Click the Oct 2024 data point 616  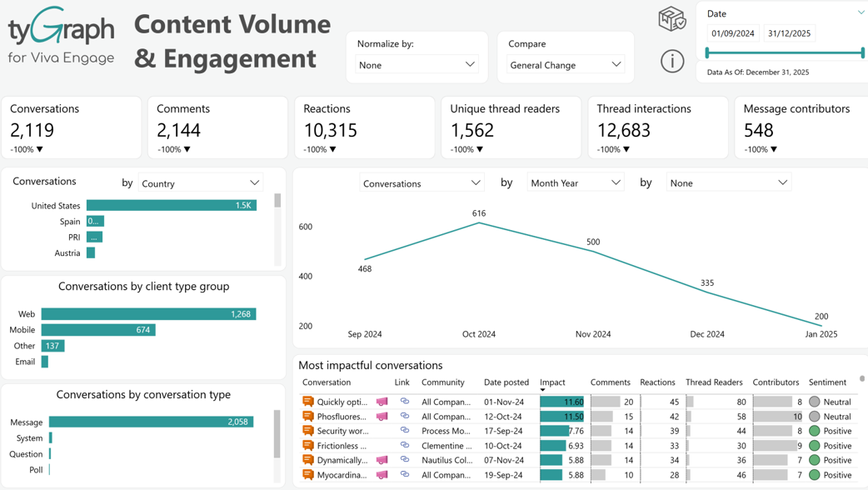tap(479, 222)
